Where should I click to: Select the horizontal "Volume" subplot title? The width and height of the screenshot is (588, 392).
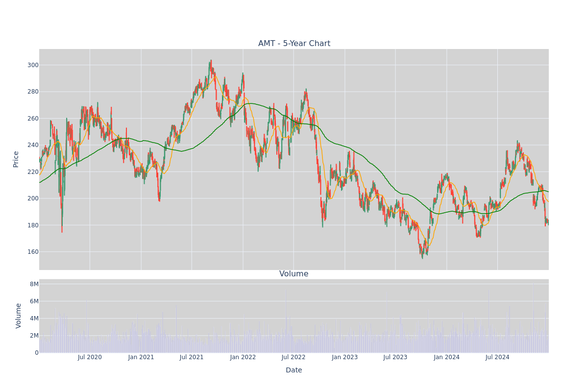coord(294,274)
